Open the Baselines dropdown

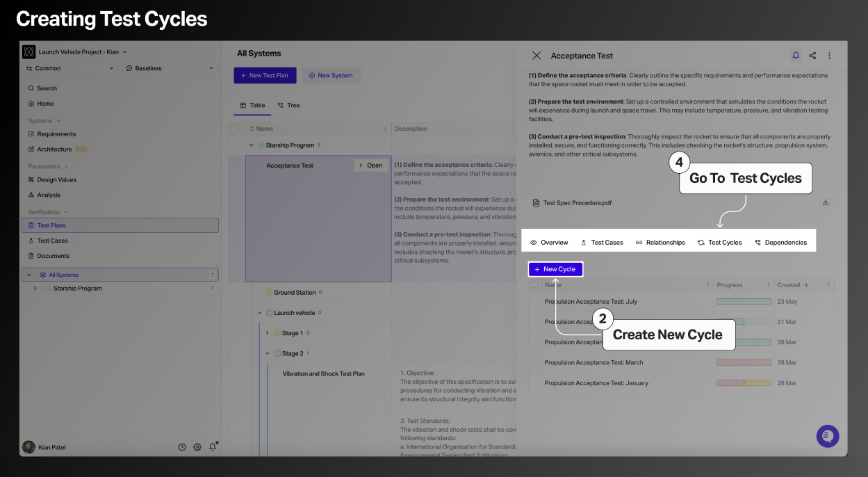(170, 68)
